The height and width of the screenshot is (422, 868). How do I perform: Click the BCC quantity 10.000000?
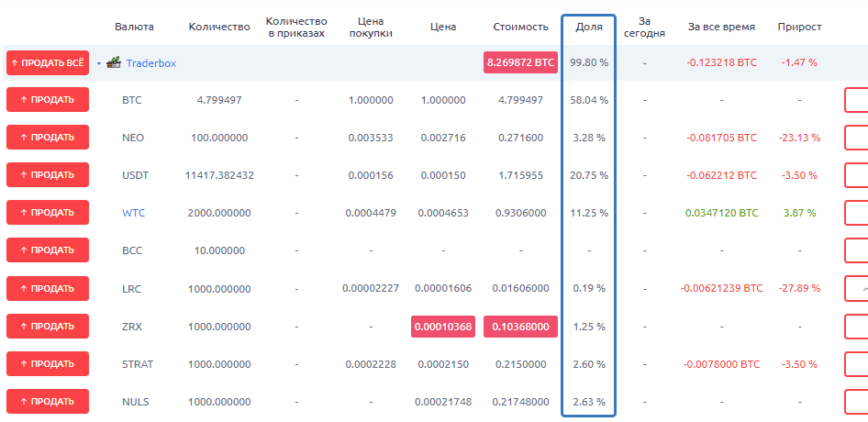[219, 250]
